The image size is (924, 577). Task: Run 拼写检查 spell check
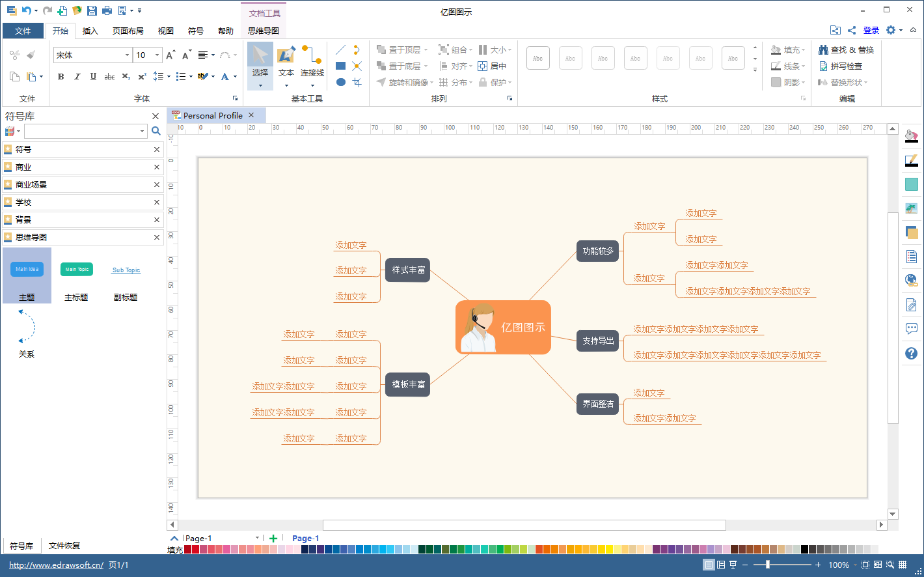[x=841, y=66]
